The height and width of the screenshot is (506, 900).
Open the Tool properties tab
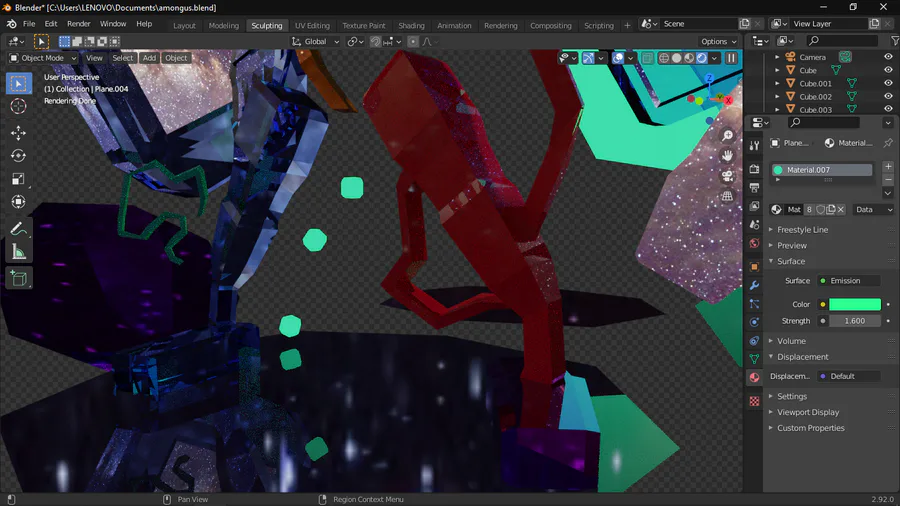pyautogui.click(x=754, y=145)
